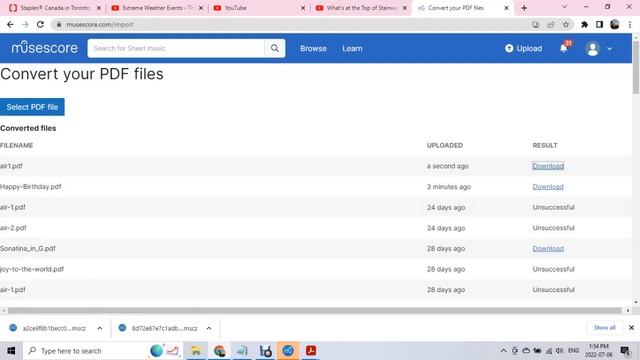Viewport: 640px width, 360px height.
Task: Open a new tab
Action: tap(524, 8)
